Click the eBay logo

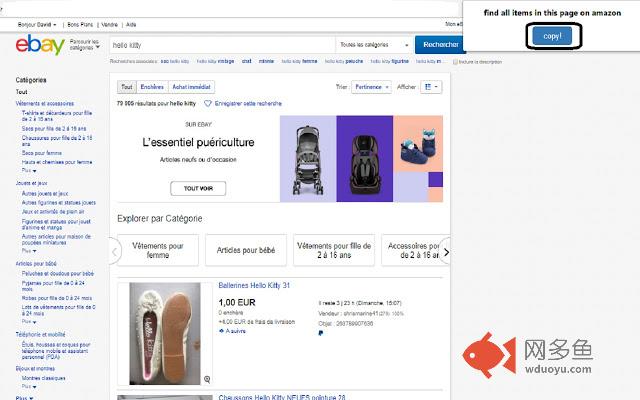[40, 45]
